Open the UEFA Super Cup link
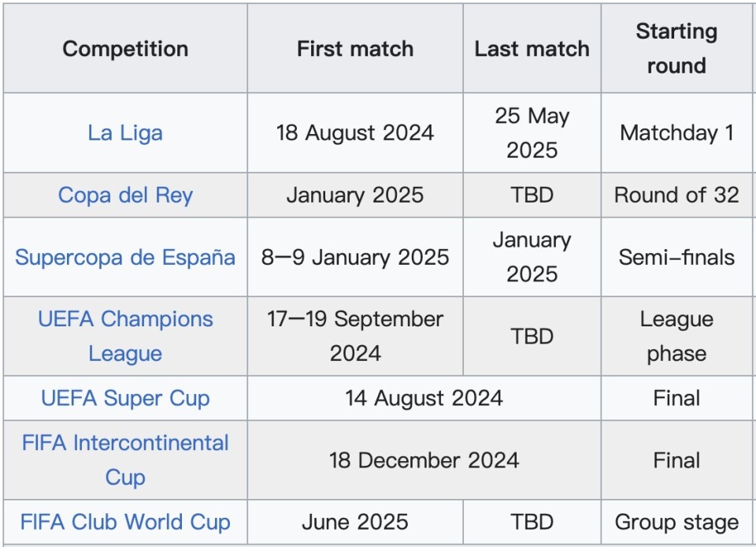The height and width of the screenshot is (547, 756). pyautogui.click(x=125, y=398)
